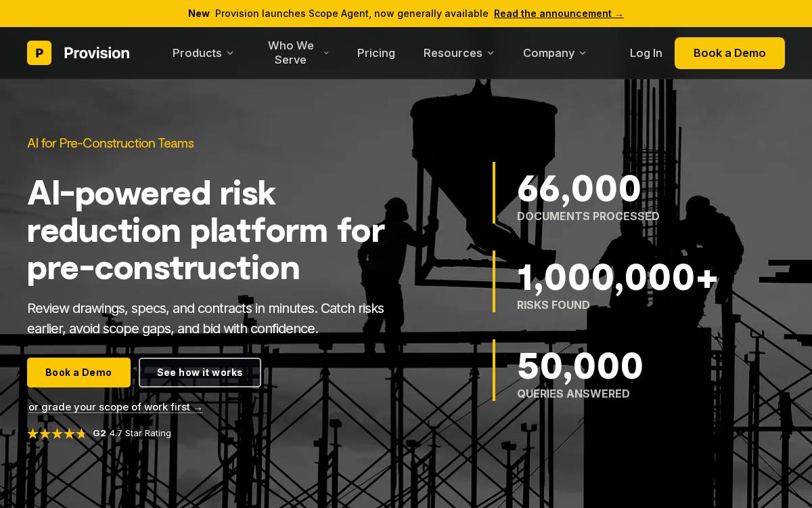The width and height of the screenshot is (812, 508).
Task: Click the Risks Found label
Action: point(554,305)
